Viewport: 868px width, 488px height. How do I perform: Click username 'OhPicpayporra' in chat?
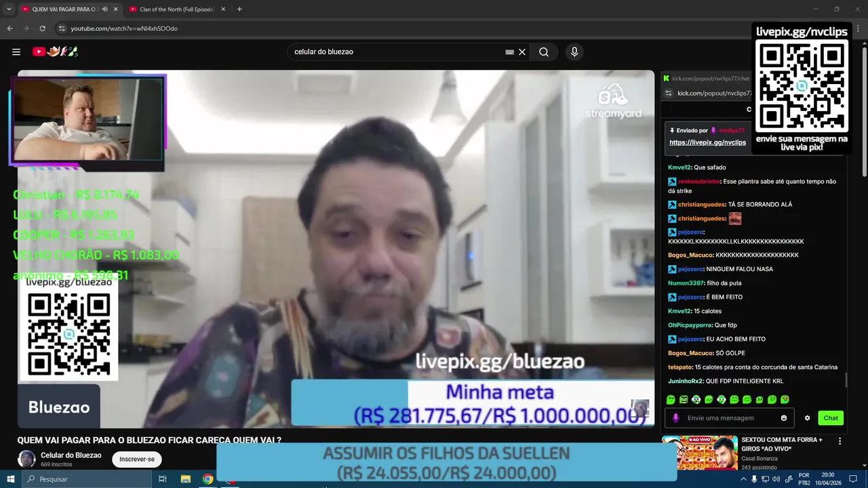[x=690, y=325]
